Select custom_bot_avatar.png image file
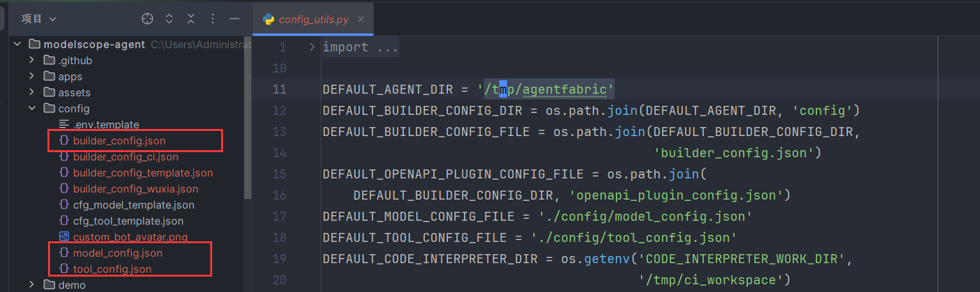 (130, 237)
